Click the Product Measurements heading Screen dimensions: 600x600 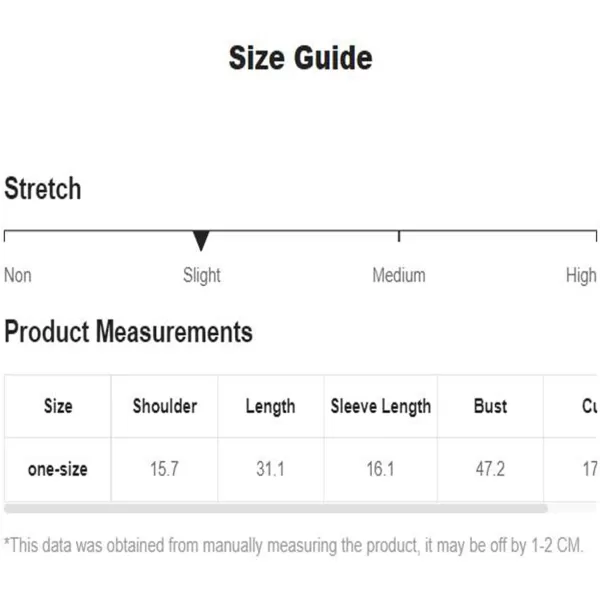click(x=129, y=331)
